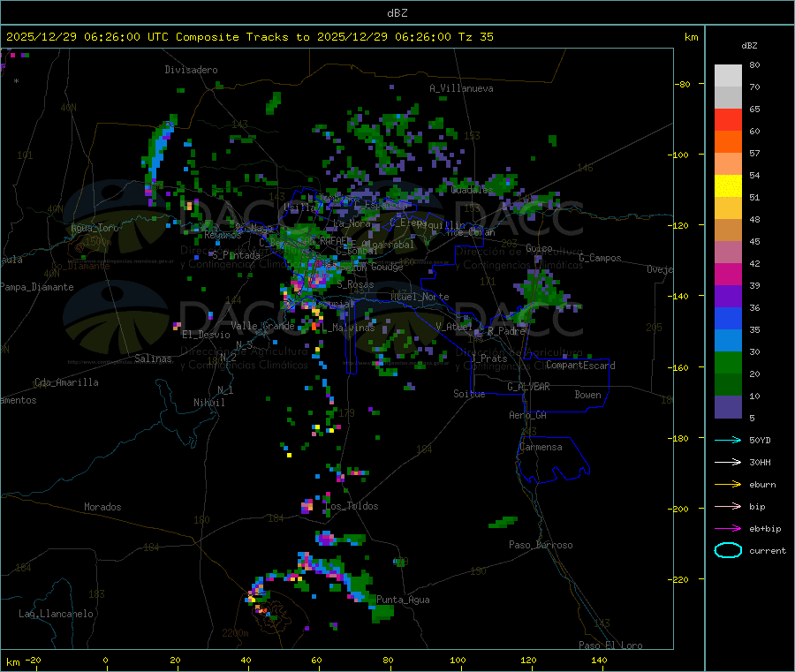Click the Salinas map label
Image resolution: width=795 pixels, height=672 pixels.
pyautogui.click(x=153, y=359)
